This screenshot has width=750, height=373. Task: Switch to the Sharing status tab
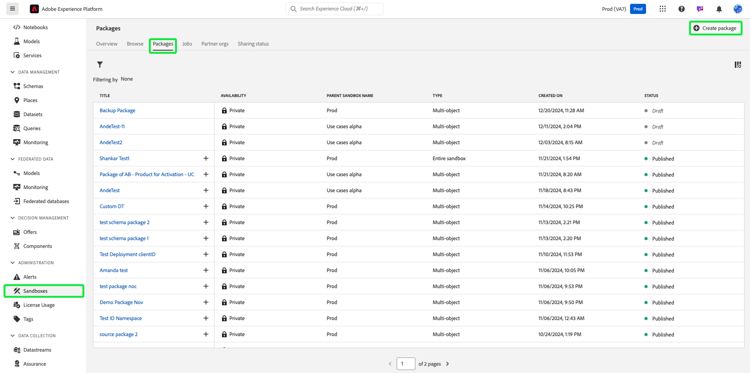coord(253,44)
